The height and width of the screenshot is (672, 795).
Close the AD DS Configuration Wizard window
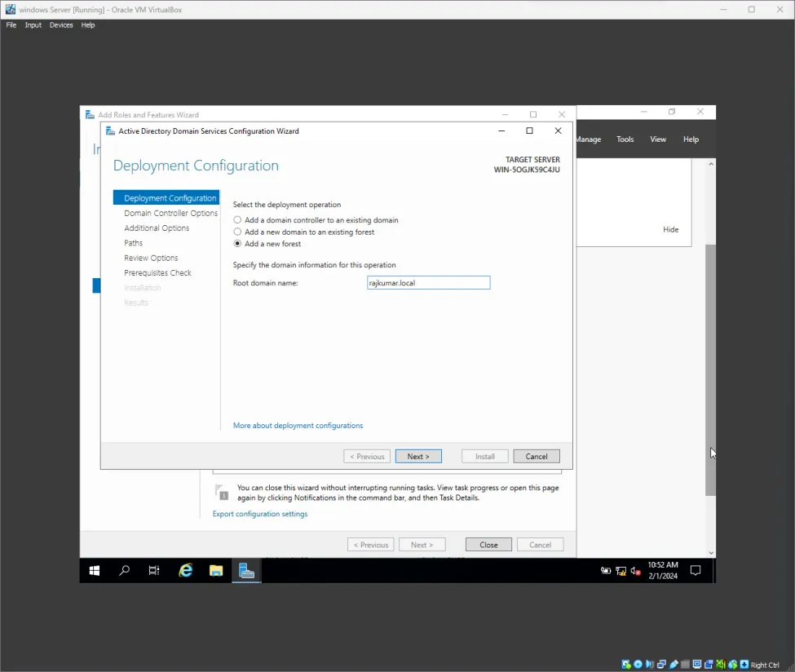pyautogui.click(x=558, y=130)
